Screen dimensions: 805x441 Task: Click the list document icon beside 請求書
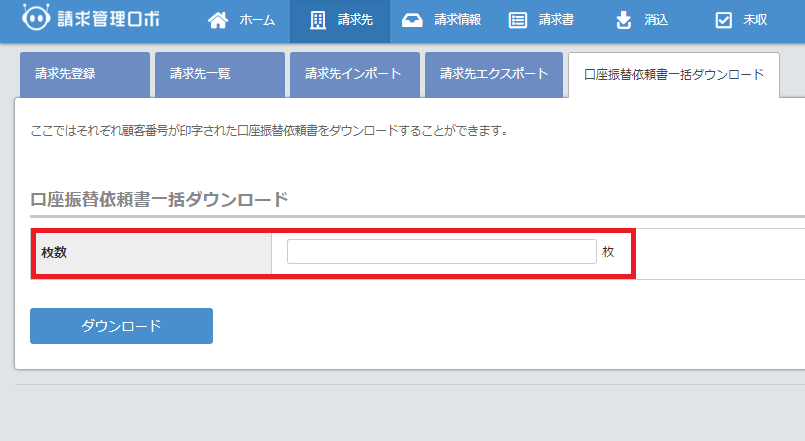(517, 20)
